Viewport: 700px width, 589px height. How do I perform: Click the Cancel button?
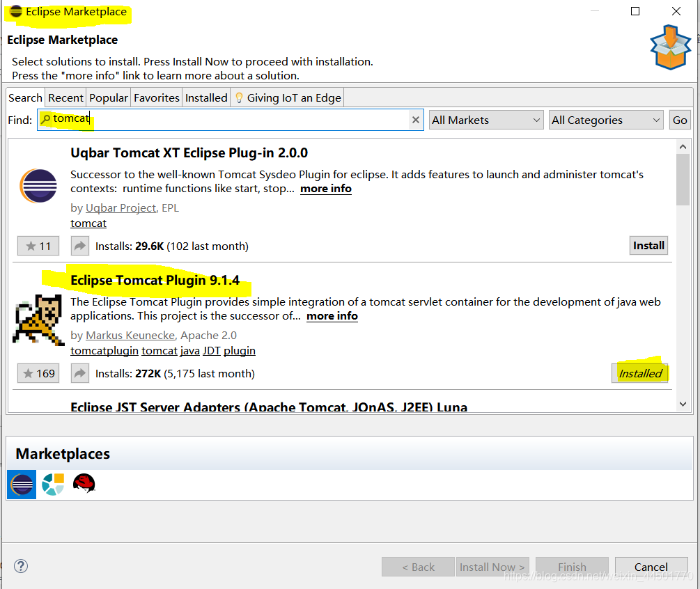tap(651, 567)
